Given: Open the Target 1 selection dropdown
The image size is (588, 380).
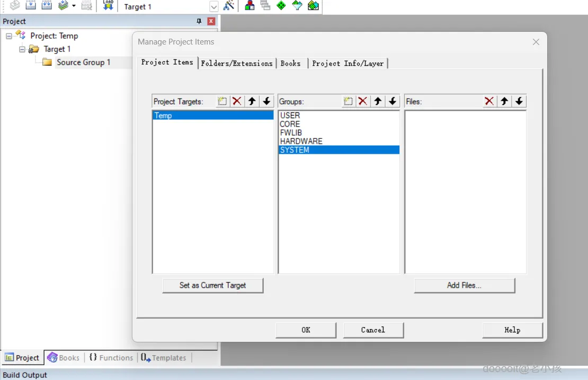Looking at the screenshot, I should coord(214,7).
